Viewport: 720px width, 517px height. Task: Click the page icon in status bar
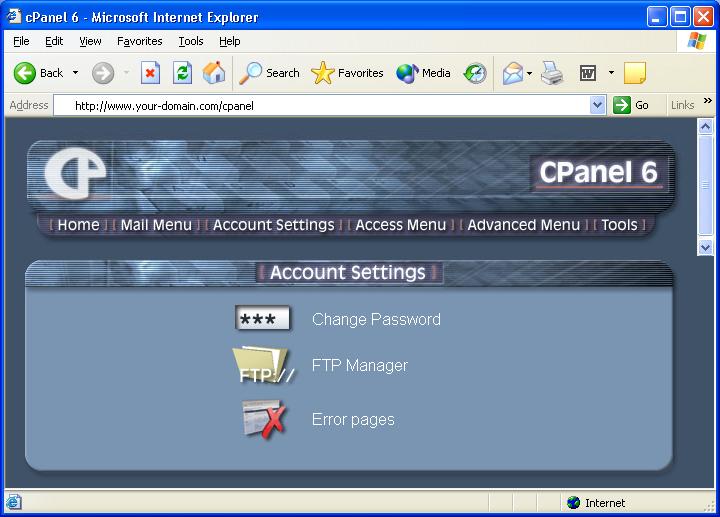(x=13, y=502)
